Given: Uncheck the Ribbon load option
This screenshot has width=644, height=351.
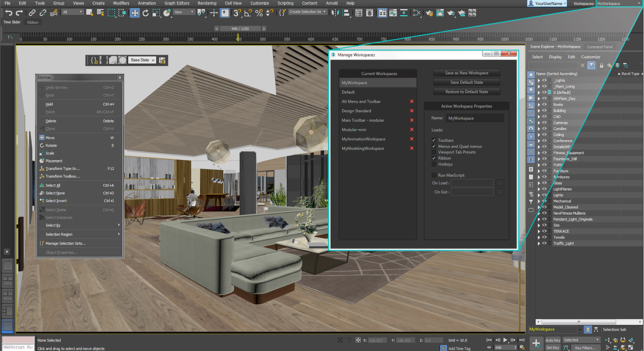Looking at the screenshot, I should 434,158.
